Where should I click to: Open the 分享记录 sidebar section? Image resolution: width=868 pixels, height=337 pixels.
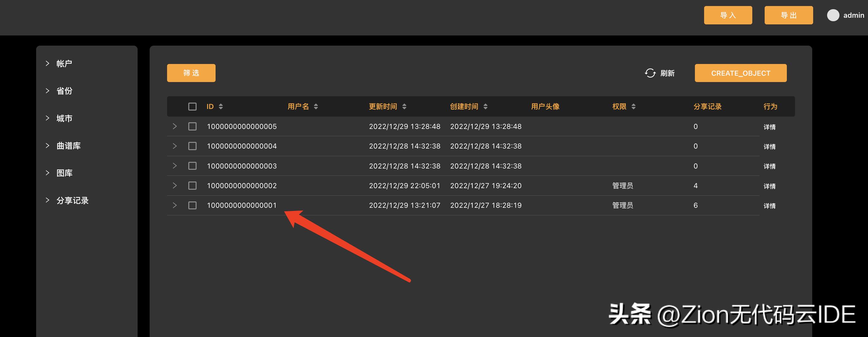pyautogui.click(x=72, y=201)
